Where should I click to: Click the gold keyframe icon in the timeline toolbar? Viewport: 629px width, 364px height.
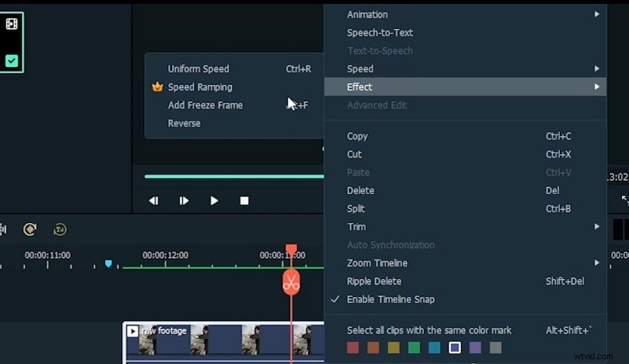coord(30,230)
